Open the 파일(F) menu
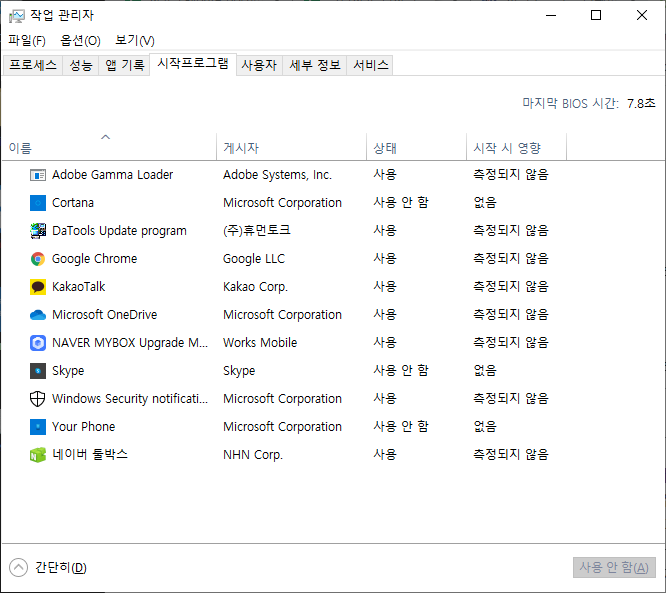The height and width of the screenshot is (593, 666). coord(27,40)
